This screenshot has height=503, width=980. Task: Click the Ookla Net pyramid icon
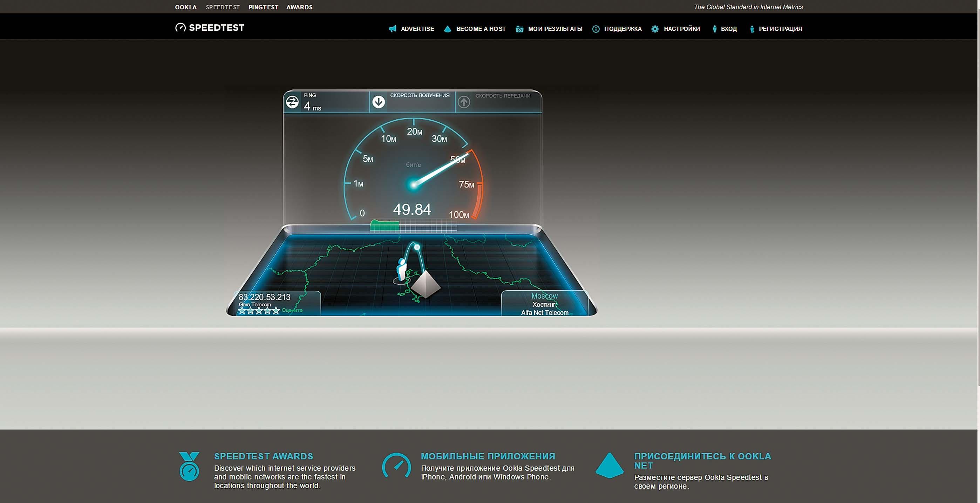tap(610, 465)
